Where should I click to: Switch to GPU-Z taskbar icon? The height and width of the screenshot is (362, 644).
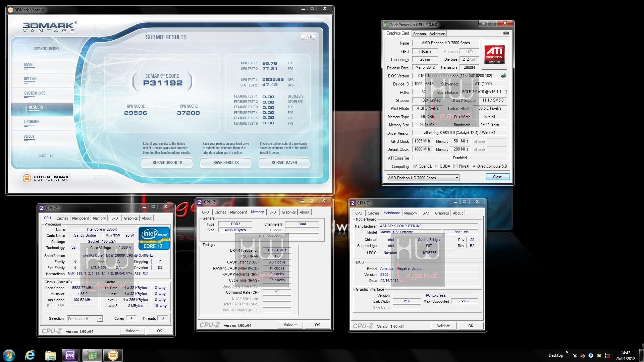tap(92, 355)
